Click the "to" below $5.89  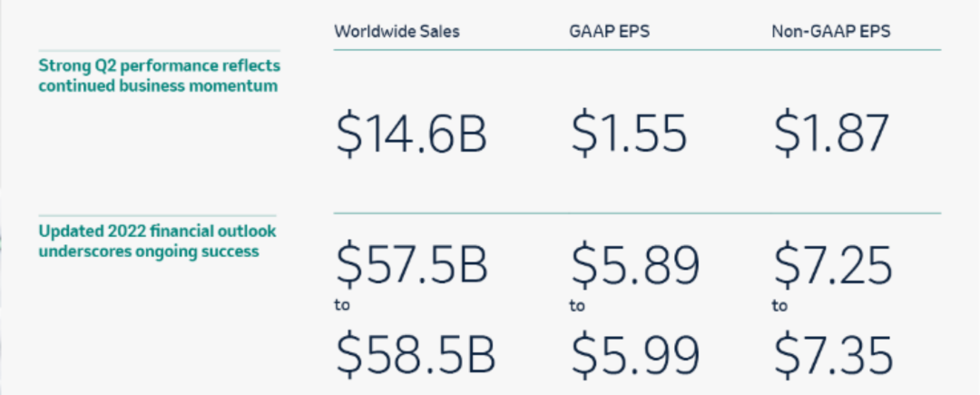(x=577, y=306)
